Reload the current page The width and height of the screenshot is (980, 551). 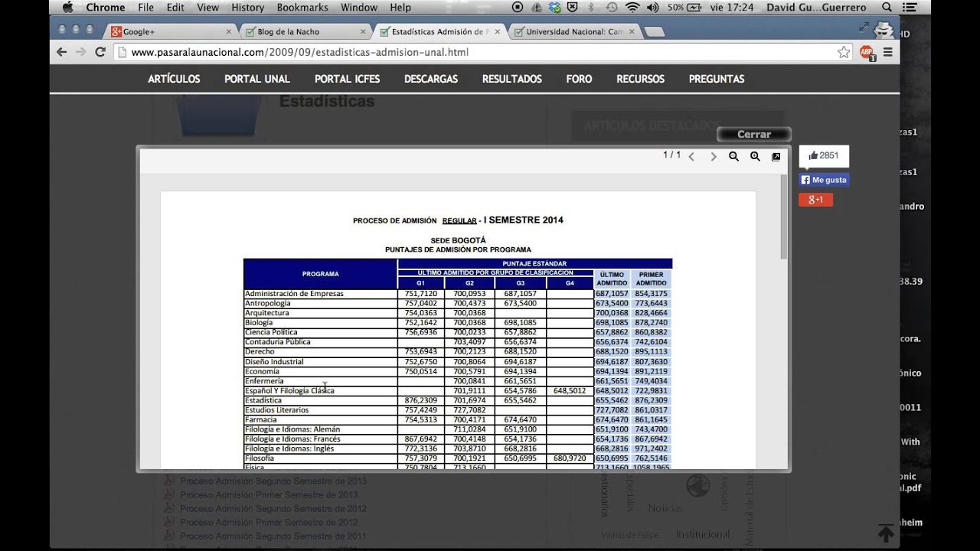tap(100, 52)
